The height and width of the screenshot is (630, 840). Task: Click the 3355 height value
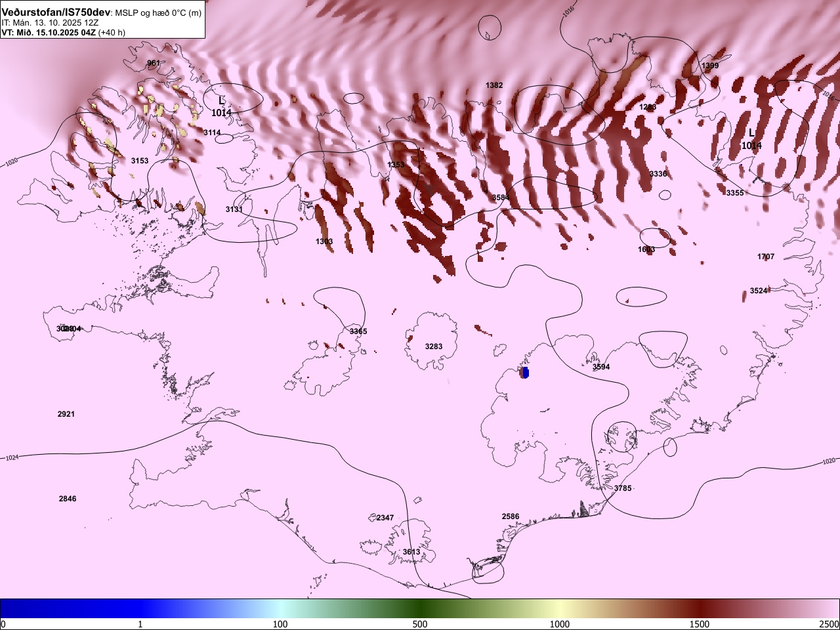click(x=735, y=193)
